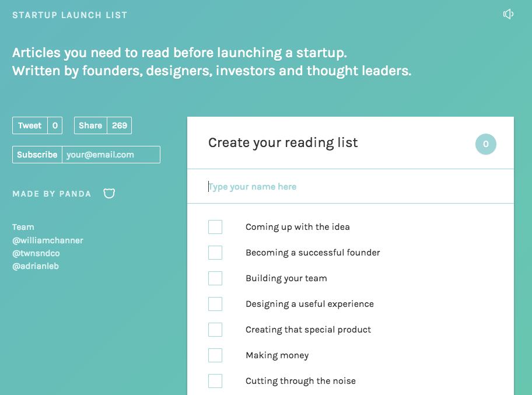Viewport: 532px width, 395px height.
Task: Check the Making money checkbox
Action: coord(215,355)
